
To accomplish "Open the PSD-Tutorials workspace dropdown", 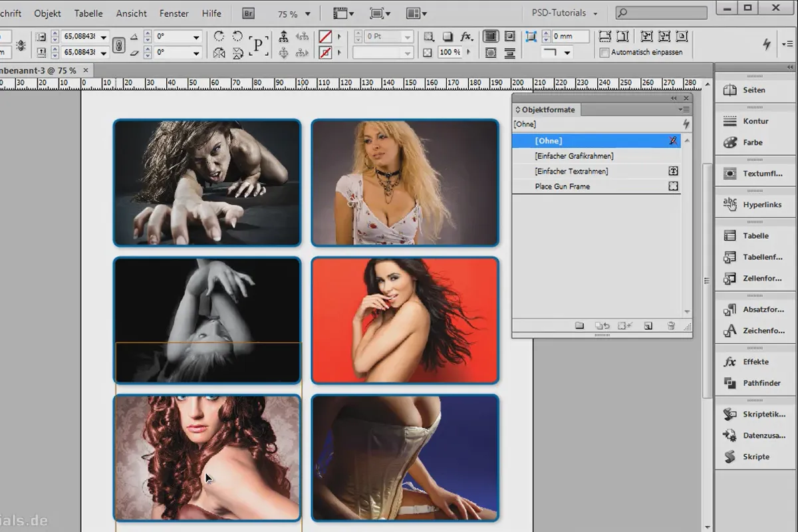I will pyautogui.click(x=565, y=13).
